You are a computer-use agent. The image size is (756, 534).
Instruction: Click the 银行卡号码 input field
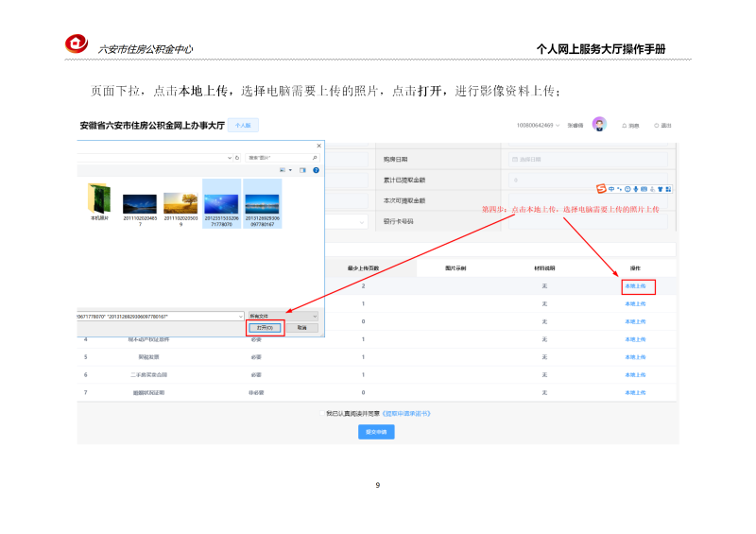[x=588, y=221]
